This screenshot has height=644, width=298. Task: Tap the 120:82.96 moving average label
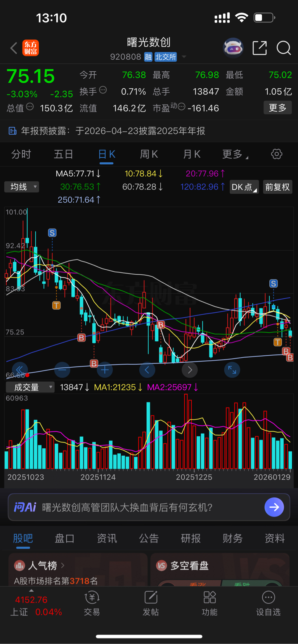[203, 187]
